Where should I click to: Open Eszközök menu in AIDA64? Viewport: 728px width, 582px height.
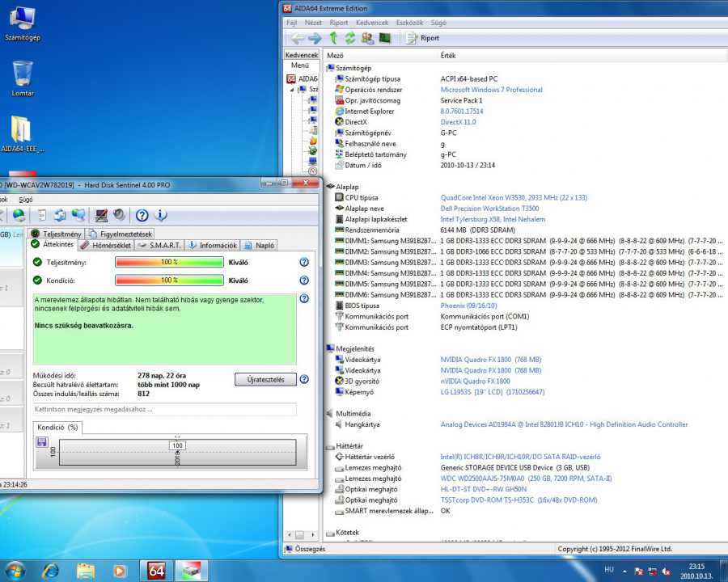[409, 23]
